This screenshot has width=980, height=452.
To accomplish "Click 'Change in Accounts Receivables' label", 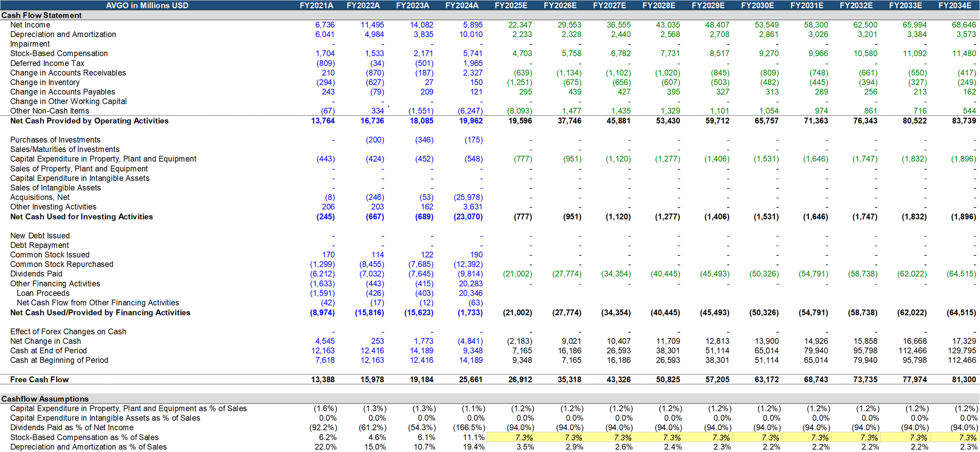I will (x=68, y=73).
